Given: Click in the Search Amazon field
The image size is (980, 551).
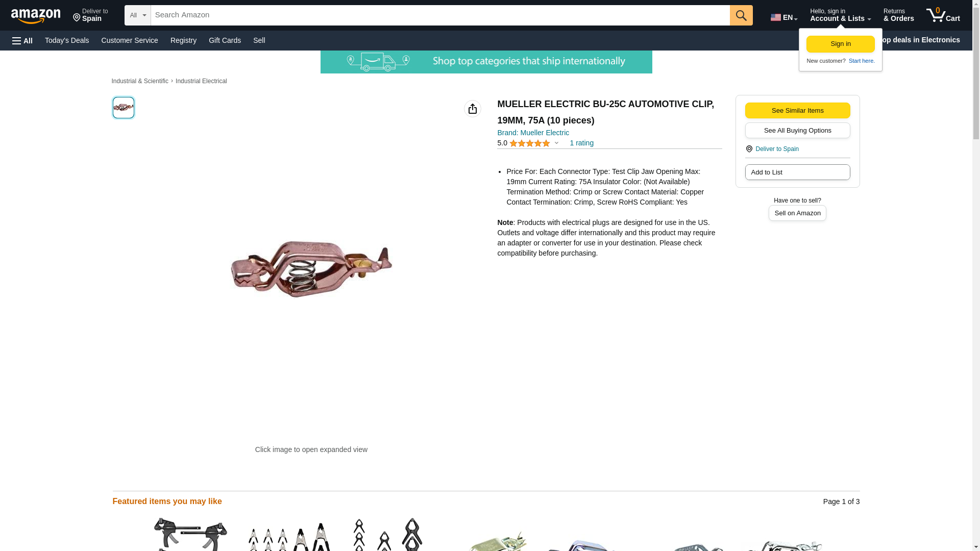Looking at the screenshot, I should point(440,15).
